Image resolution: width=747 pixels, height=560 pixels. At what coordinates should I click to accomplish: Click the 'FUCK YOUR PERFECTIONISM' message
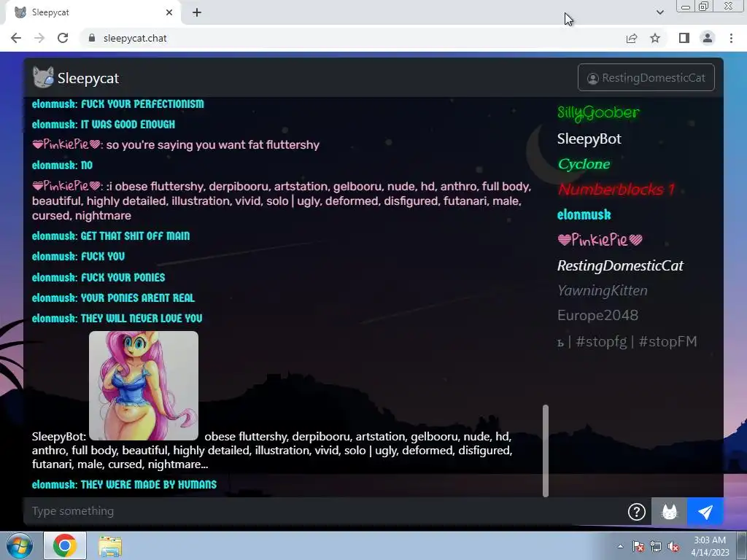tap(142, 104)
